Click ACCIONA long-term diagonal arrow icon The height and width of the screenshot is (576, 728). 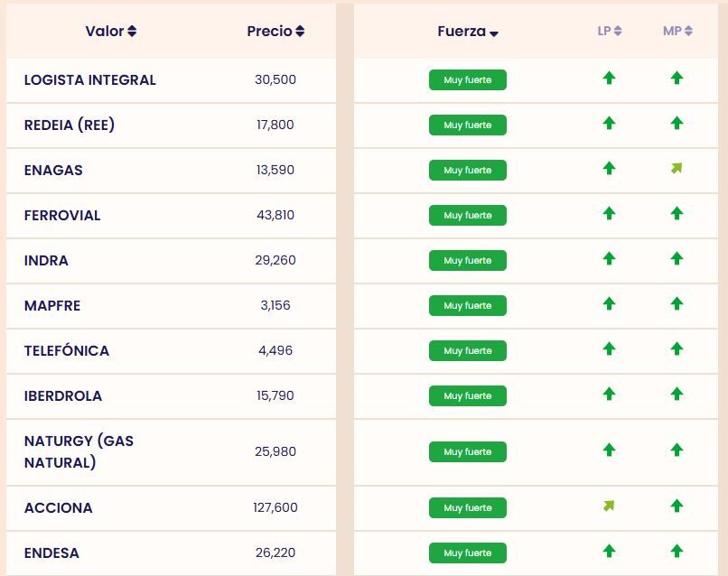pyautogui.click(x=609, y=506)
